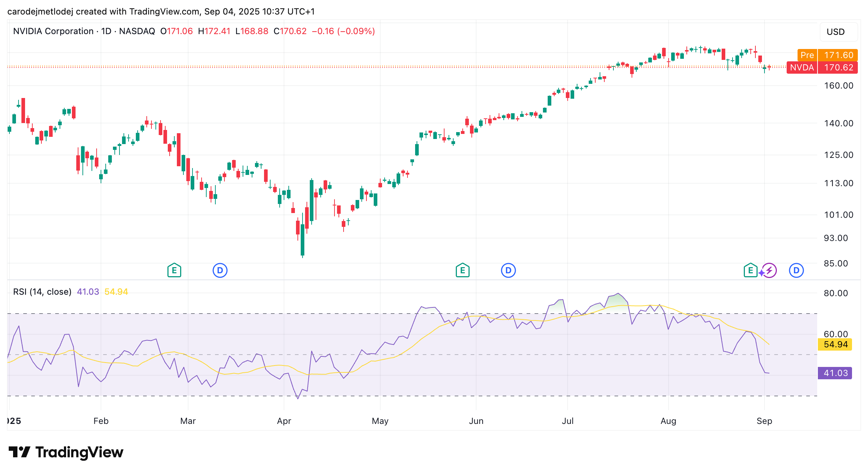Click the purple lightning news marker
Screen dimensions: 868x474
coord(769,270)
